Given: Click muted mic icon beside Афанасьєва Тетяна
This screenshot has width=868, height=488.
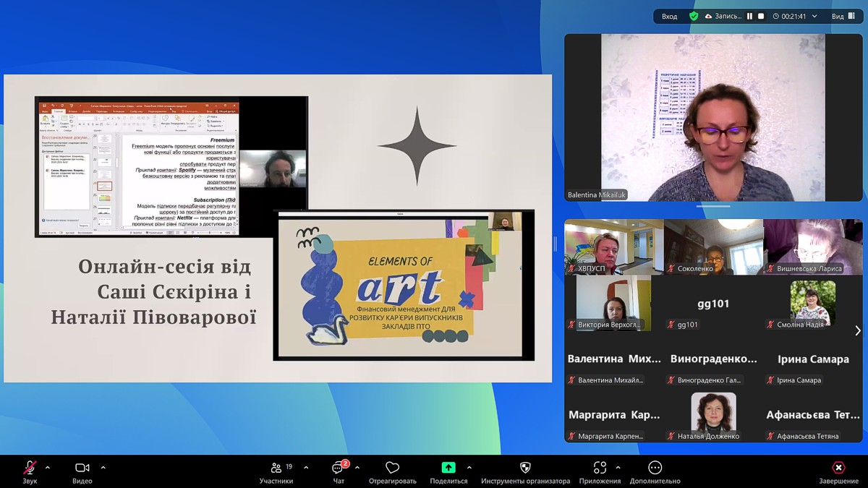Looking at the screenshot, I should coord(770,436).
